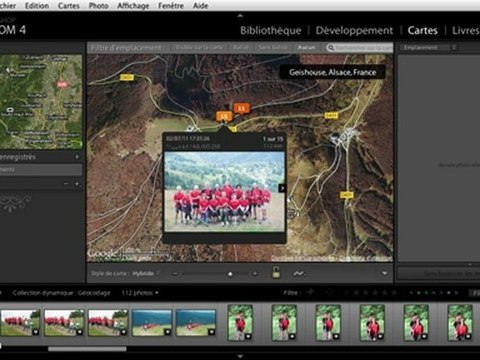
Task: Move the map zoom slider handle
Action: pyautogui.click(x=230, y=274)
